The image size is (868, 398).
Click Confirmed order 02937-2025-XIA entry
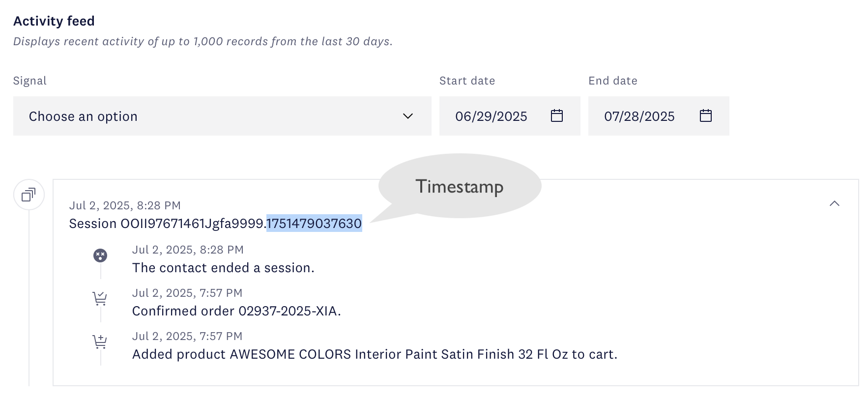point(236,311)
